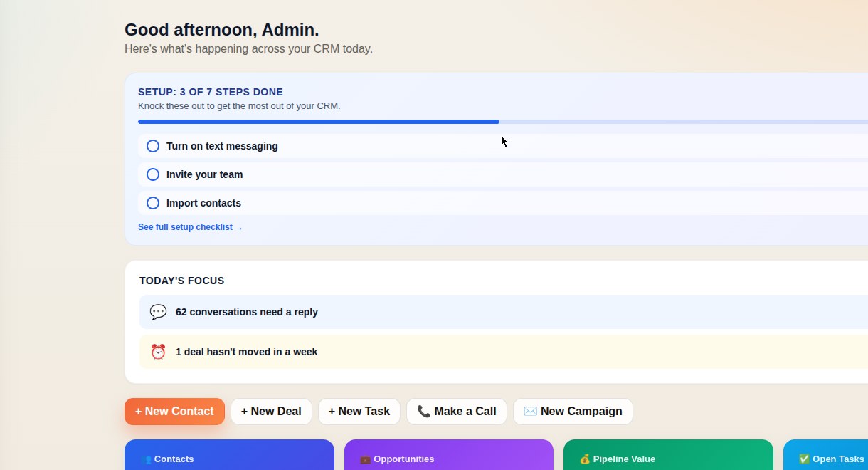Open the 'Turn on text messaging' setup step

pyautogui.click(x=503, y=146)
